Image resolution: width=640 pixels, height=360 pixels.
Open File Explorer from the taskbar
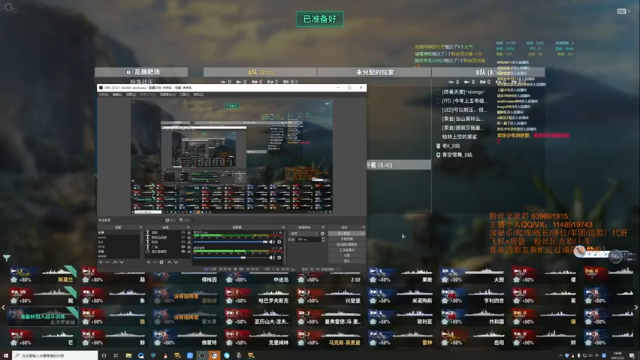[129, 356]
